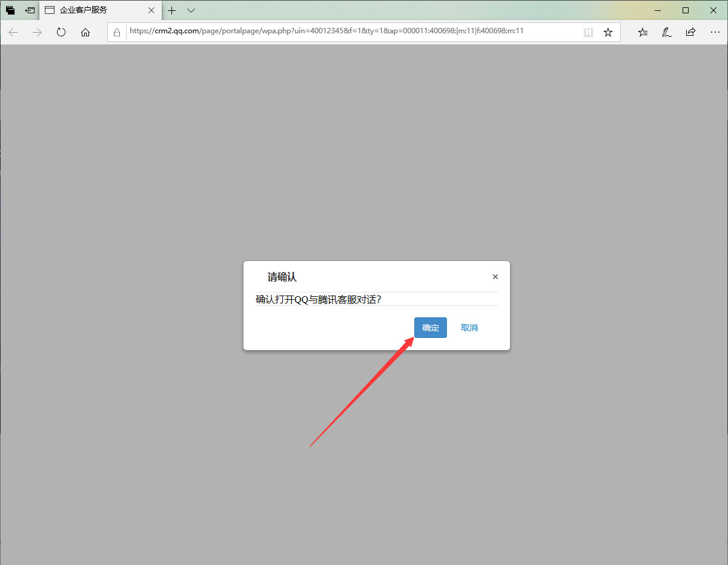Maximize the browser window
The height and width of the screenshot is (565, 728).
tap(686, 10)
